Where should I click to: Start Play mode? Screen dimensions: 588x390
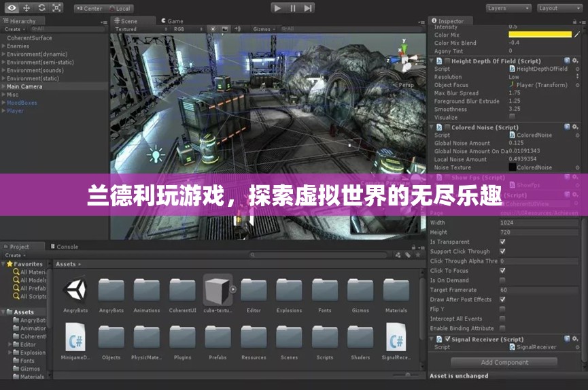277,8
